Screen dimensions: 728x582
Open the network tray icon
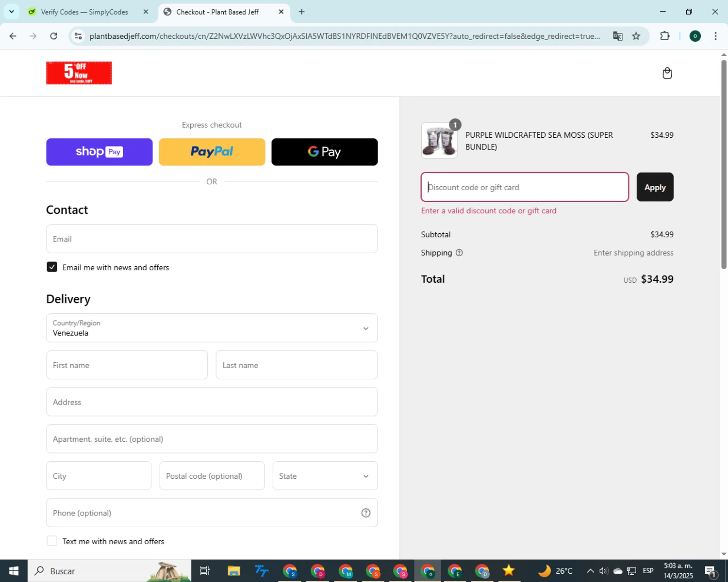(631, 571)
